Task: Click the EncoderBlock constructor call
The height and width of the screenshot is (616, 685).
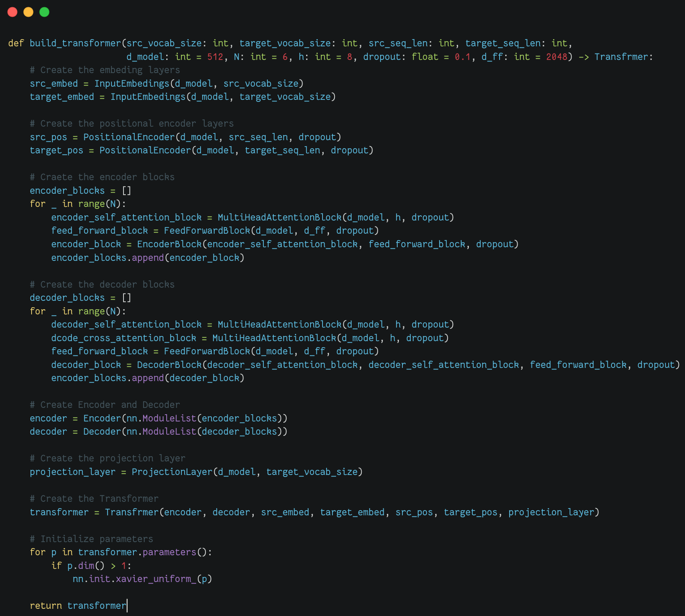Action: (x=169, y=244)
